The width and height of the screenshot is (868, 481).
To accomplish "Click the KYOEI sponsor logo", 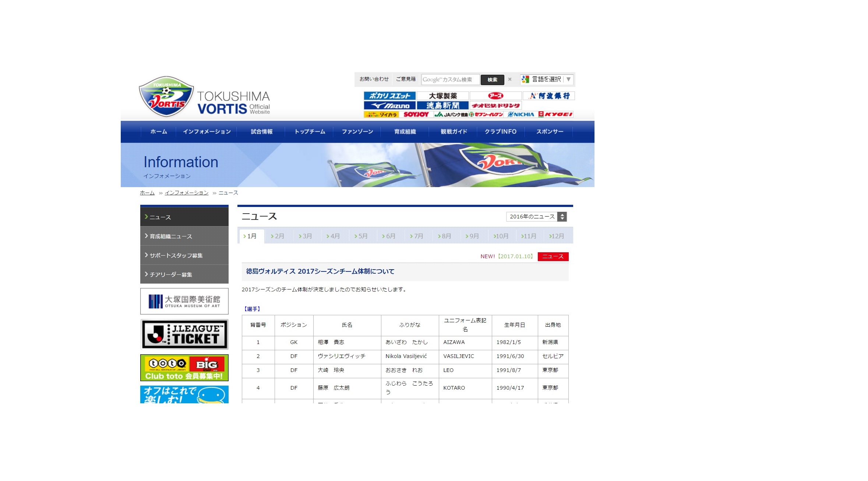I will click(x=555, y=115).
